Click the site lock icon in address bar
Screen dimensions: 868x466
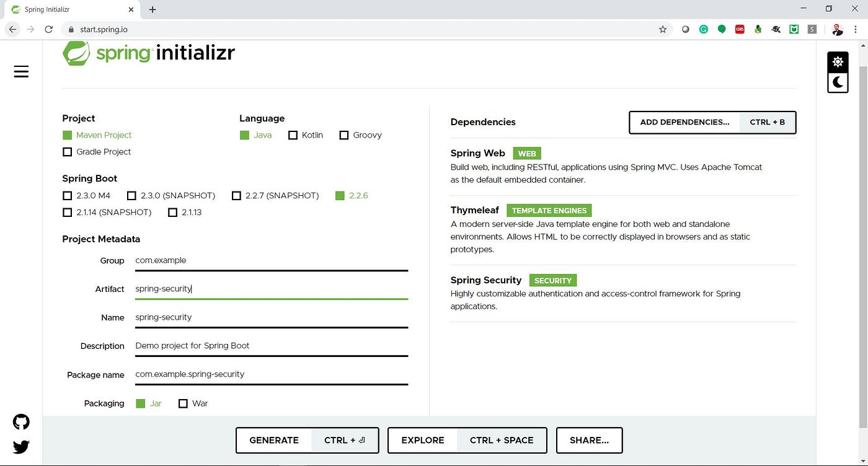(x=70, y=29)
